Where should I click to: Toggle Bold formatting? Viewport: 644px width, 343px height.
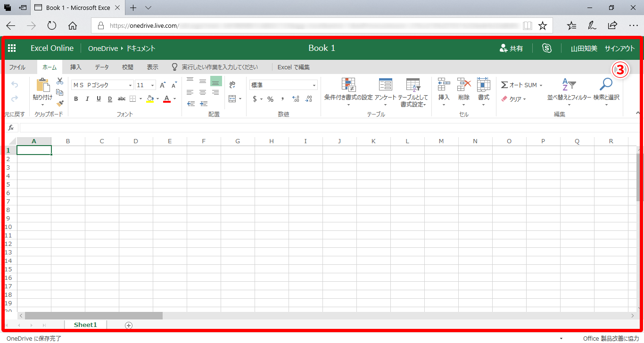coord(76,99)
